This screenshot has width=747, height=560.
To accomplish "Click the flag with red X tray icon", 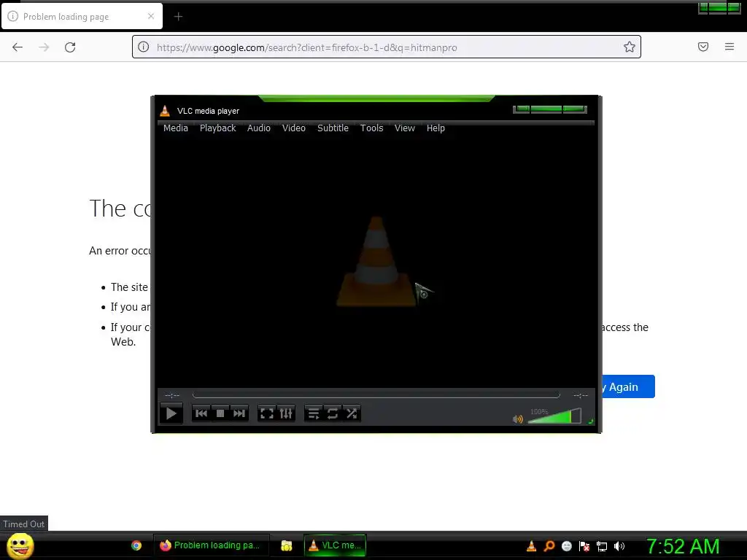I will [x=584, y=546].
